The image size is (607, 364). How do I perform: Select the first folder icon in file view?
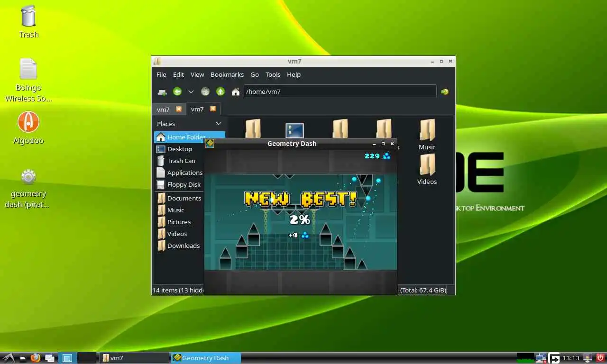[253, 128]
